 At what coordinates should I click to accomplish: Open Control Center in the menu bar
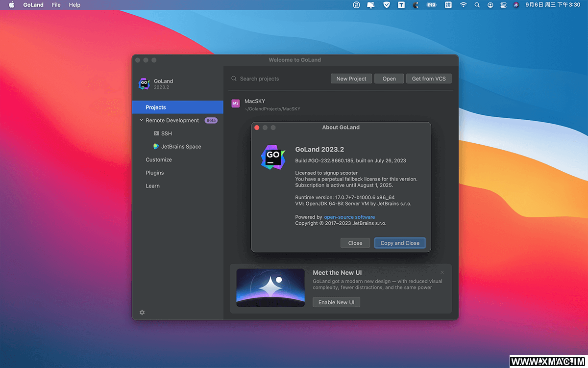[503, 5]
